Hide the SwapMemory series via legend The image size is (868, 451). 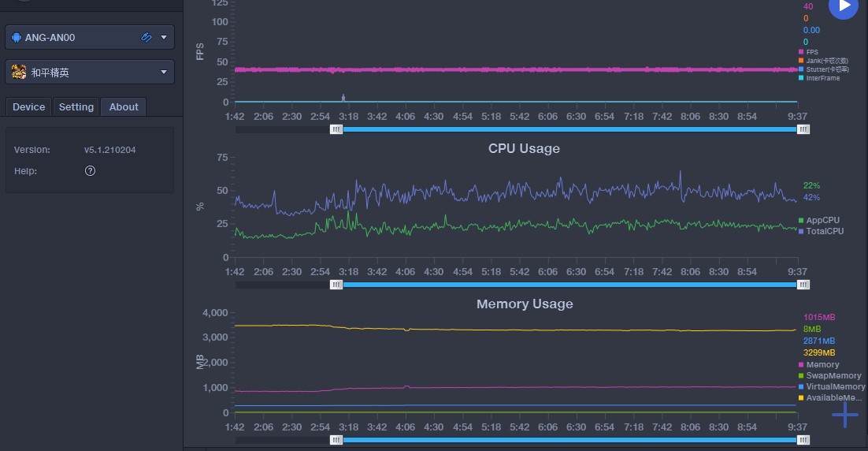tap(833, 376)
